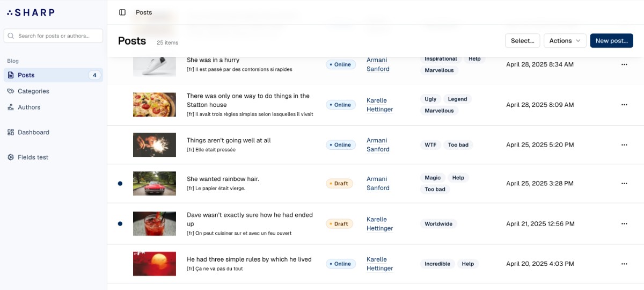Open the row menu for rainbow hair post

coord(624,183)
